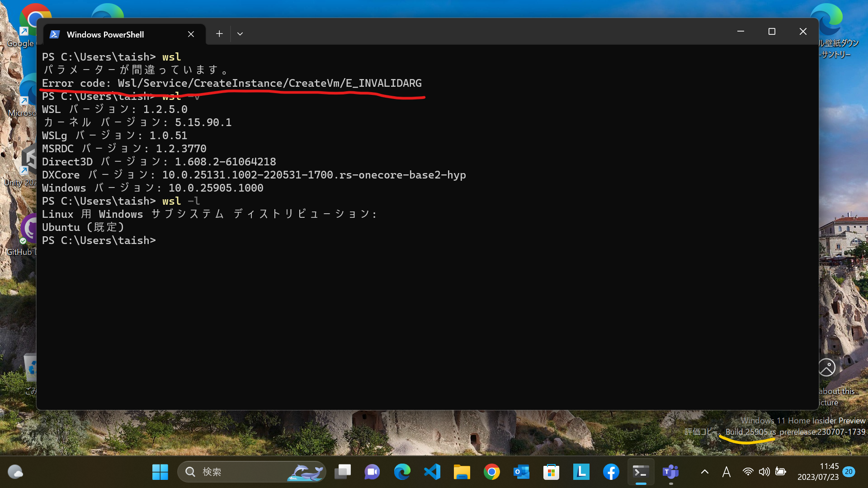868x488 pixels.
Task: Click the パラメーターが間違っています message
Action: 136,70
